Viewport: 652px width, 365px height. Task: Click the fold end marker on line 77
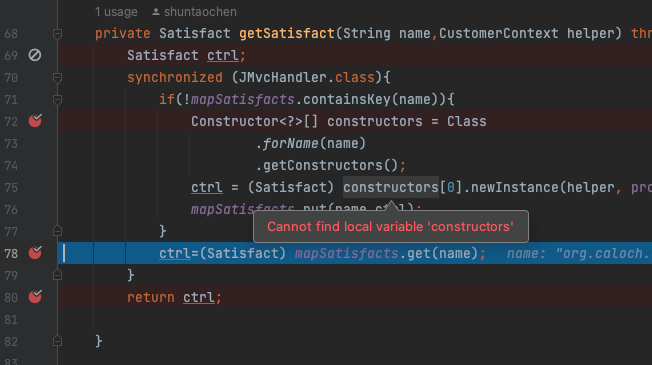(57, 231)
